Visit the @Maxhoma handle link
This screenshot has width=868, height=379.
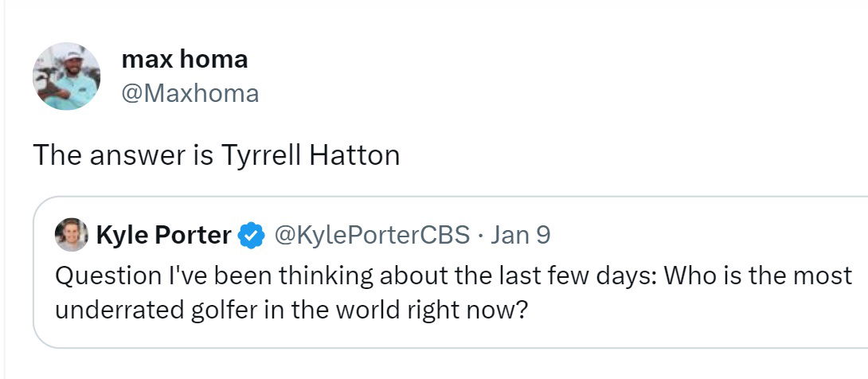click(x=190, y=93)
